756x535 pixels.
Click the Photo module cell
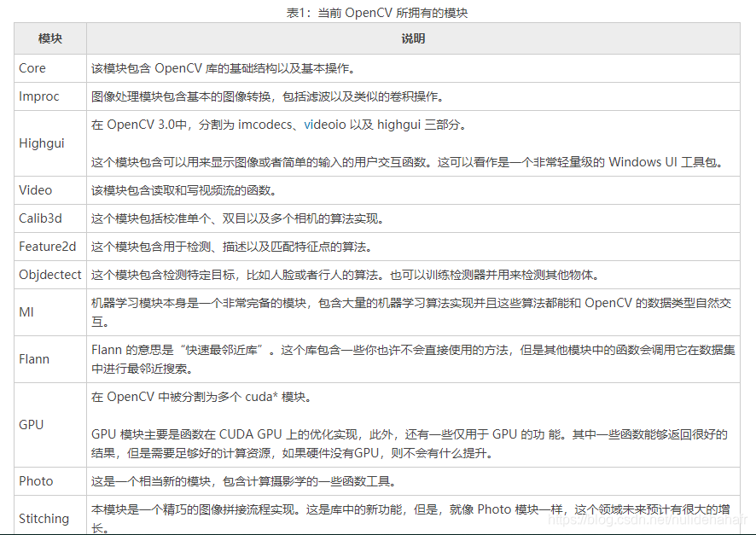pos(50,481)
